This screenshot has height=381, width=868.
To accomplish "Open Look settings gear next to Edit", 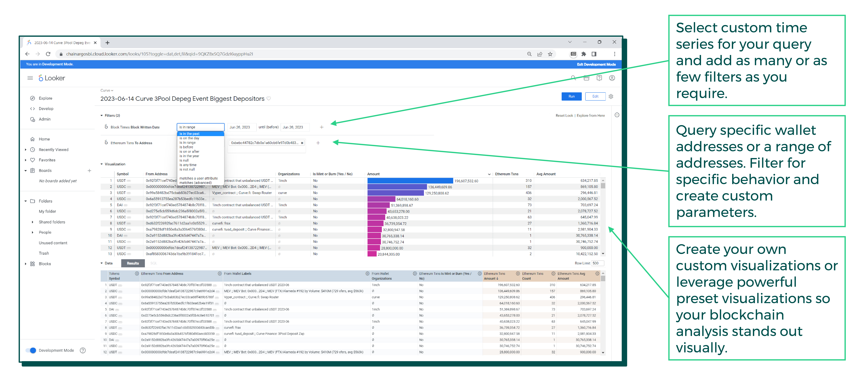I will (x=611, y=97).
